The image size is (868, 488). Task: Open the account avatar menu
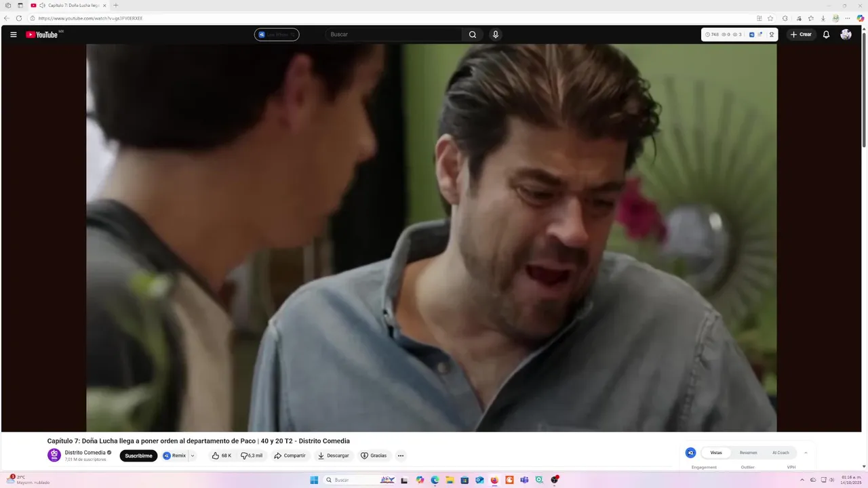[x=846, y=35]
